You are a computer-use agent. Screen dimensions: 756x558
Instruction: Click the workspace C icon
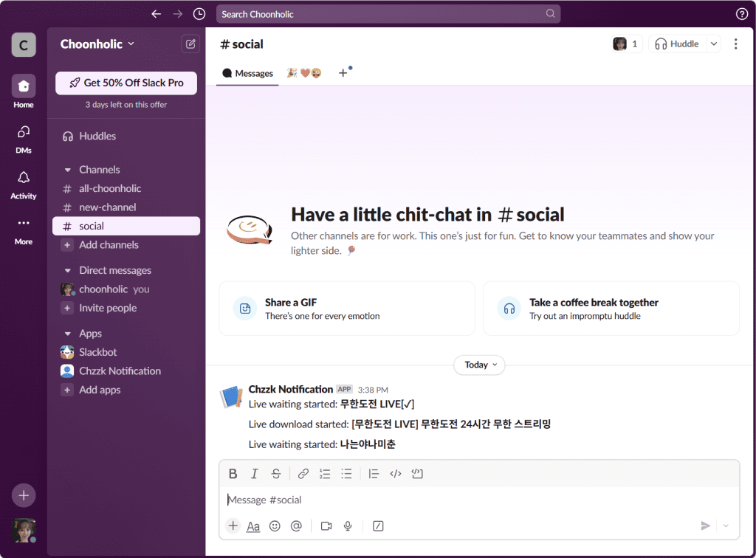coord(24,45)
